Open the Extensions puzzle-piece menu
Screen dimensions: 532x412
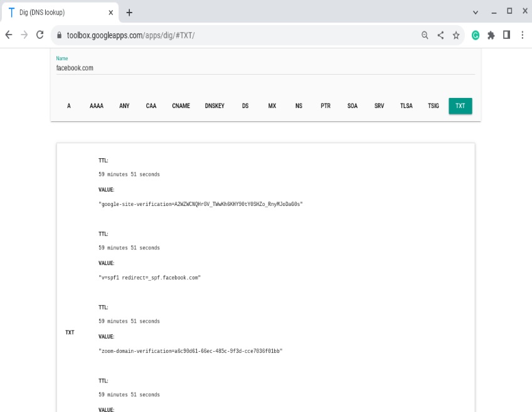[x=491, y=35]
